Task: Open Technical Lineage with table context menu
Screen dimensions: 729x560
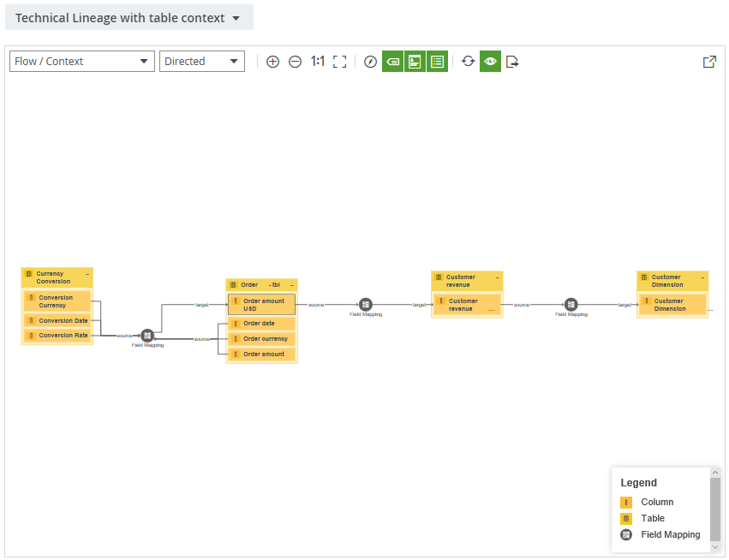Action: tap(128, 18)
